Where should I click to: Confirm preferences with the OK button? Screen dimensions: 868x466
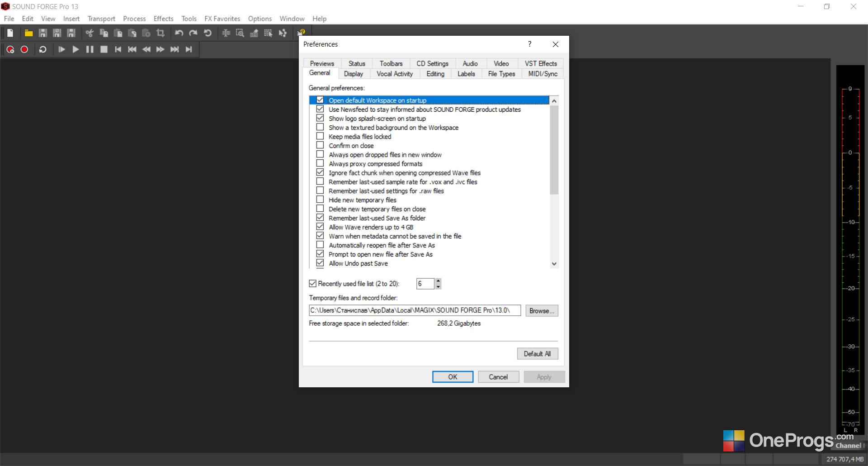[x=453, y=377]
